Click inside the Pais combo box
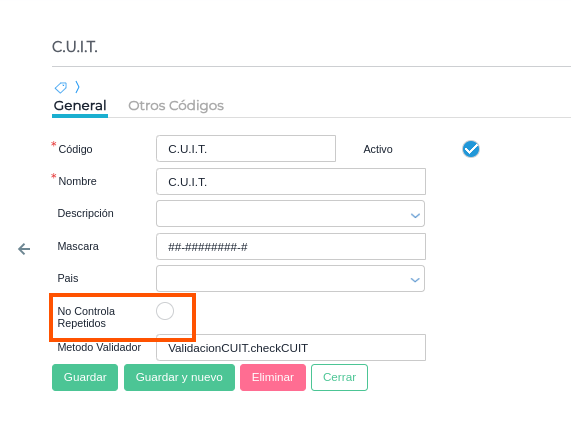 (290, 279)
